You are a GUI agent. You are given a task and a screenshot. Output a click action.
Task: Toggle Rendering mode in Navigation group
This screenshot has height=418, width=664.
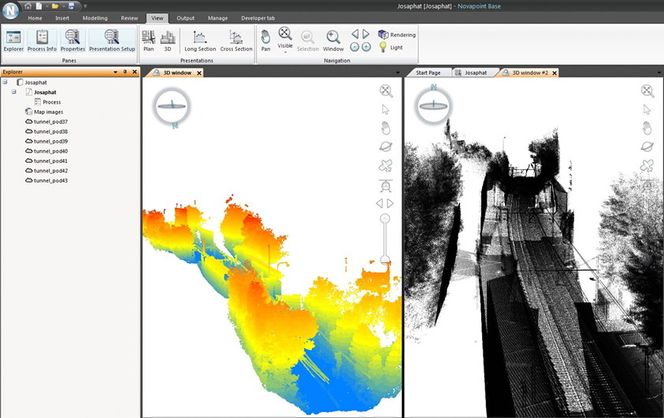point(396,35)
